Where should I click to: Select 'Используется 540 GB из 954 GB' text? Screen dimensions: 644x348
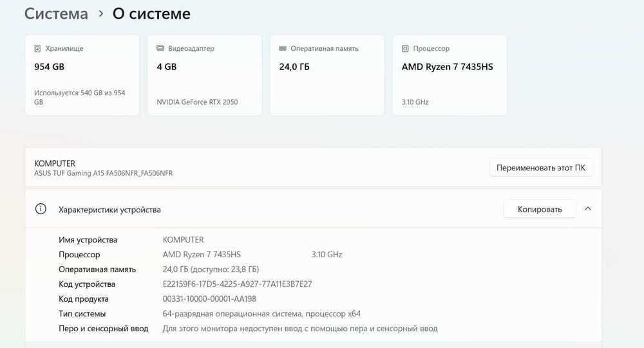[80, 97]
